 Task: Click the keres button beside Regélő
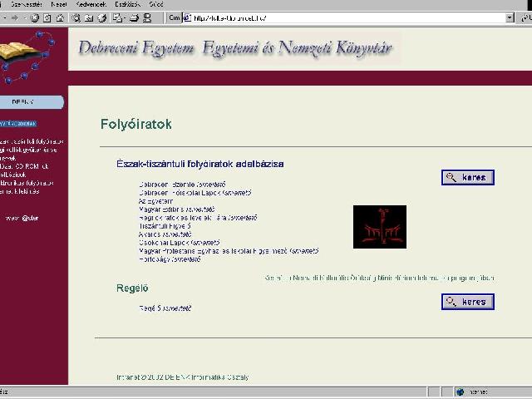coord(468,302)
